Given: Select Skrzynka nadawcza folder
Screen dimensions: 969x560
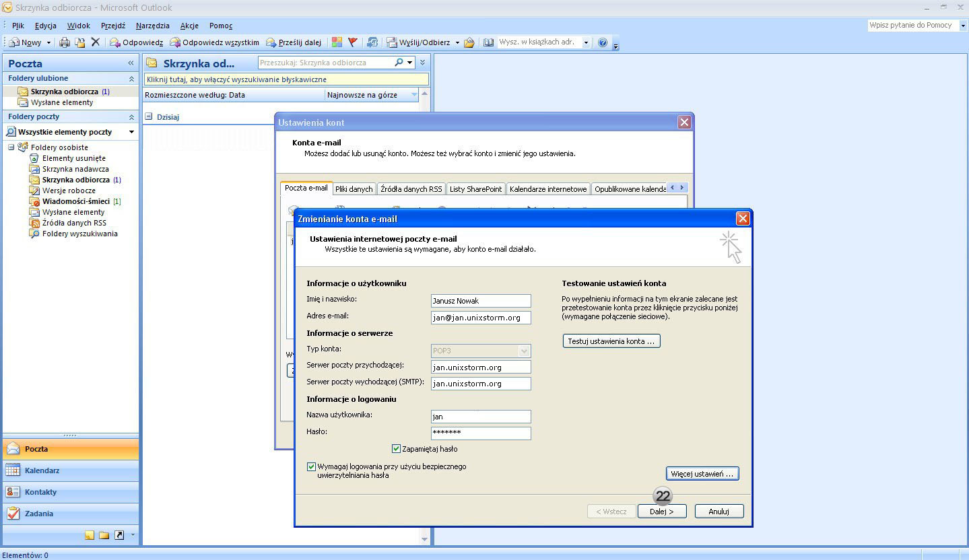Looking at the screenshot, I should (x=75, y=169).
